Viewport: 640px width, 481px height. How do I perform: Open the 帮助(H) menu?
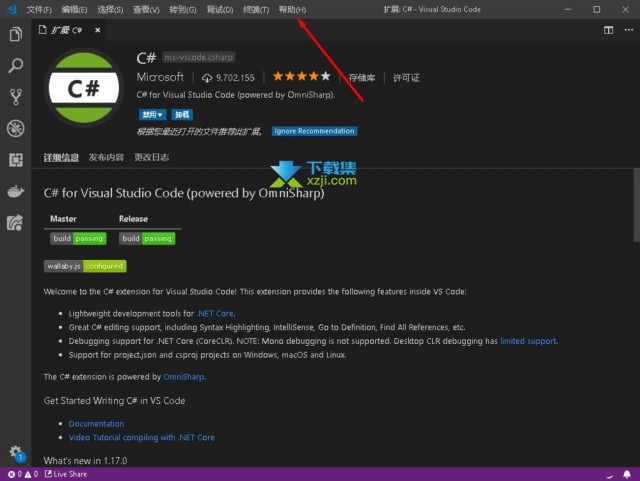(292, 9)
